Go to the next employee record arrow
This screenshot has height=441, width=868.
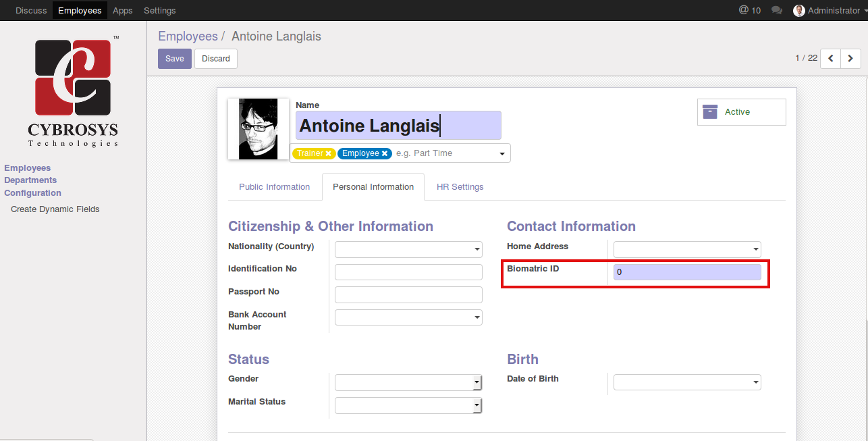click(x=850, y=59)
